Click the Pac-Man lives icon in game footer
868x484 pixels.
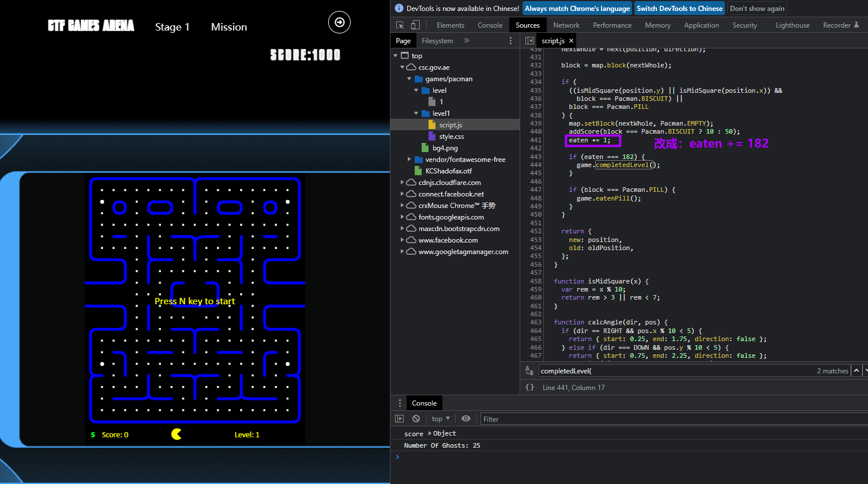click(x=176, y=434)
